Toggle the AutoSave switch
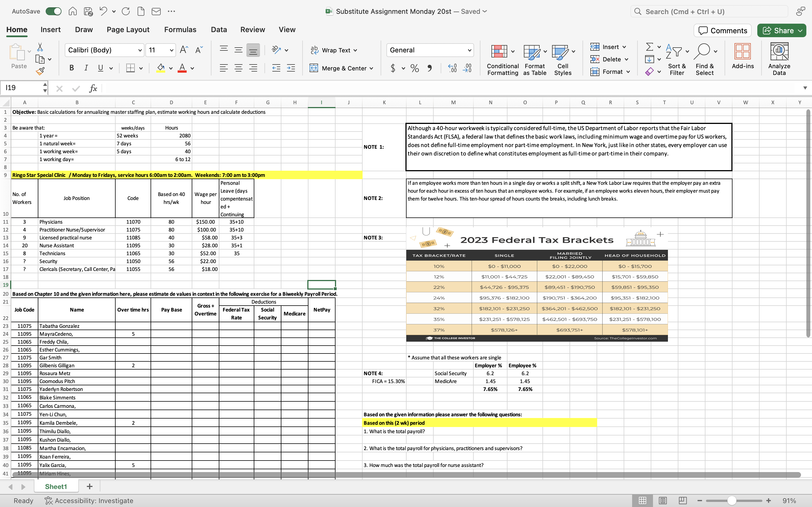The image size is (812, 507). click(54, 11)
